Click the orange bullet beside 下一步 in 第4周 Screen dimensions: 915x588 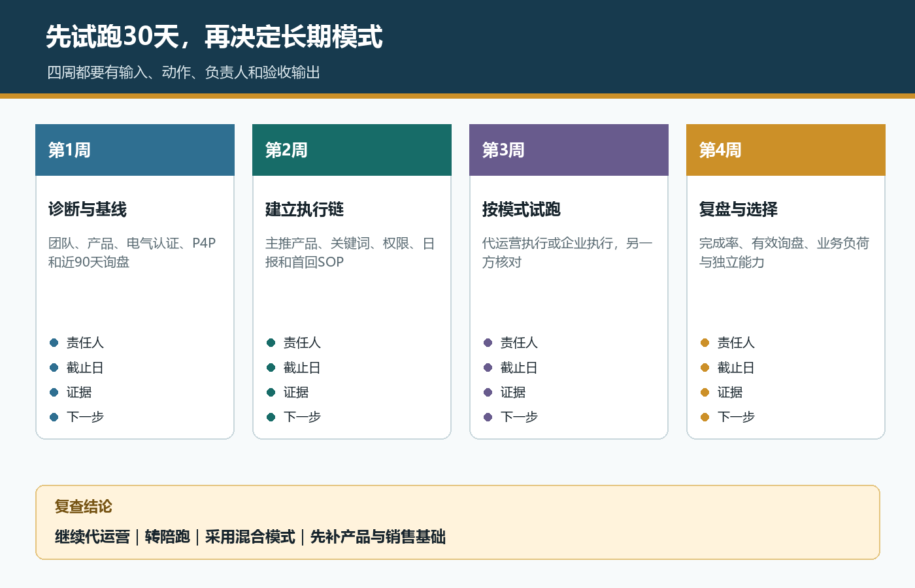click(x=705, y=417)
